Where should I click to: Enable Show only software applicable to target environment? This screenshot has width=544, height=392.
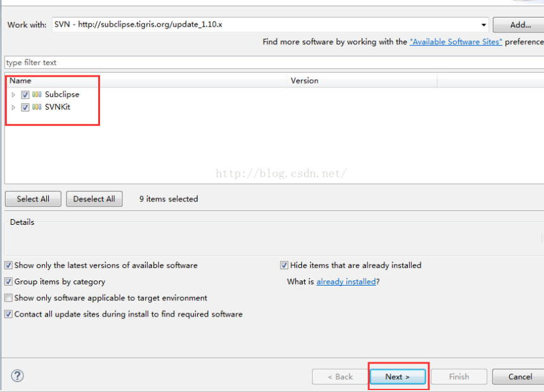point(9,298)
